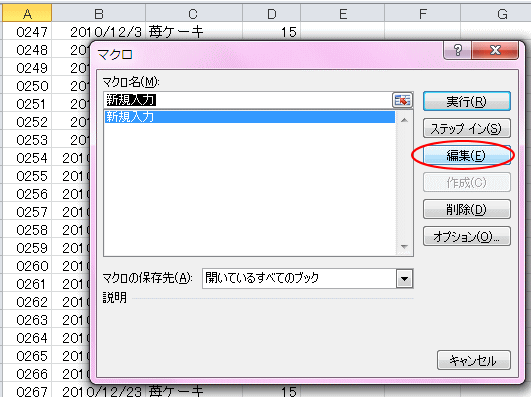531x397 pixels.
Task: Click cell with date 2010/12/3
Action: coord(99,32)
